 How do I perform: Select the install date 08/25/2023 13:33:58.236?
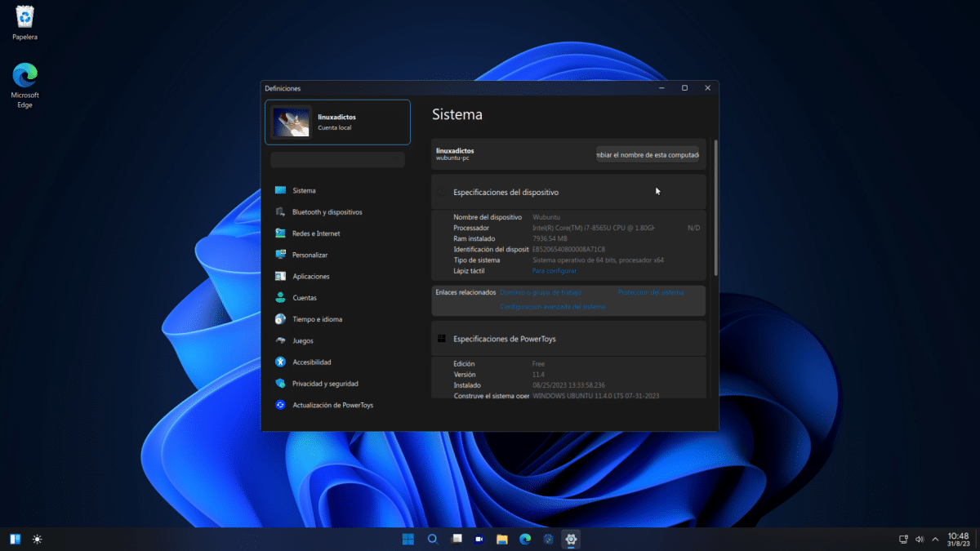(568, 385)
